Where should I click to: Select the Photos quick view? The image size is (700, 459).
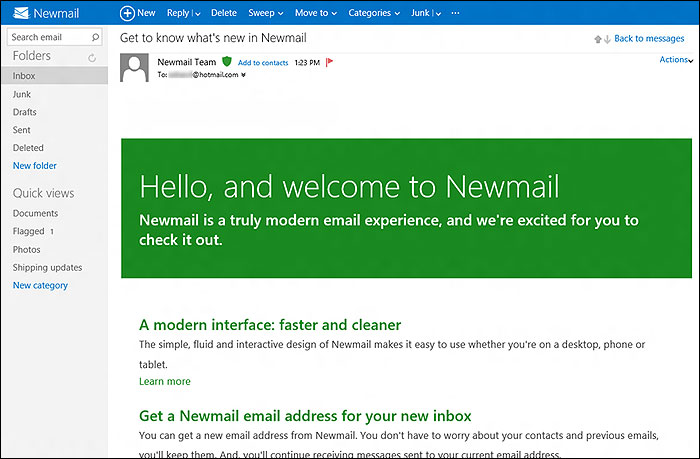26,250
